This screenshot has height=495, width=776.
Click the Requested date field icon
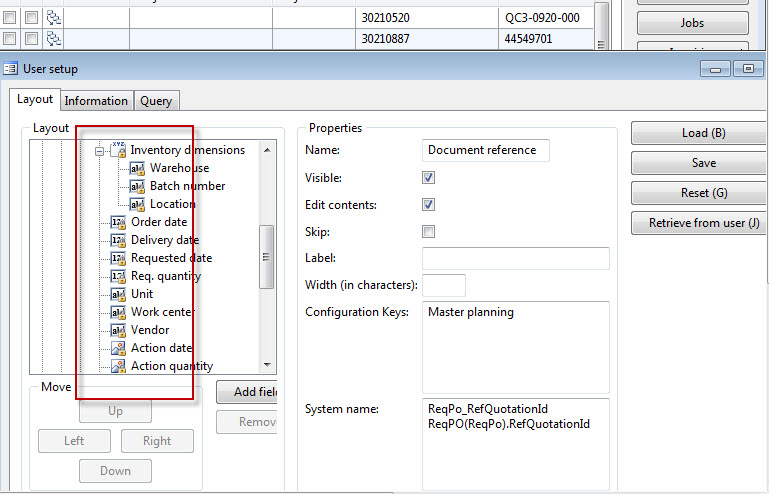pos(118,258)
